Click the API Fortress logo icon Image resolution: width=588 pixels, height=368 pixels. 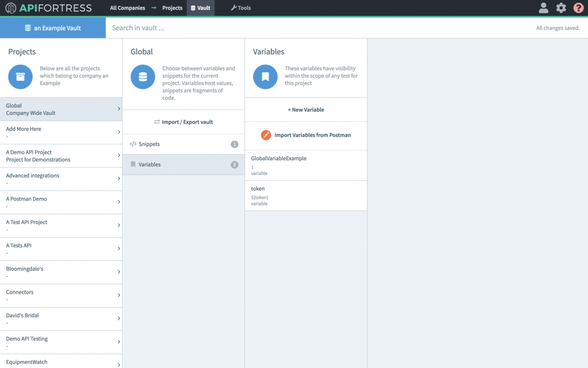click(x=11, y=8)
